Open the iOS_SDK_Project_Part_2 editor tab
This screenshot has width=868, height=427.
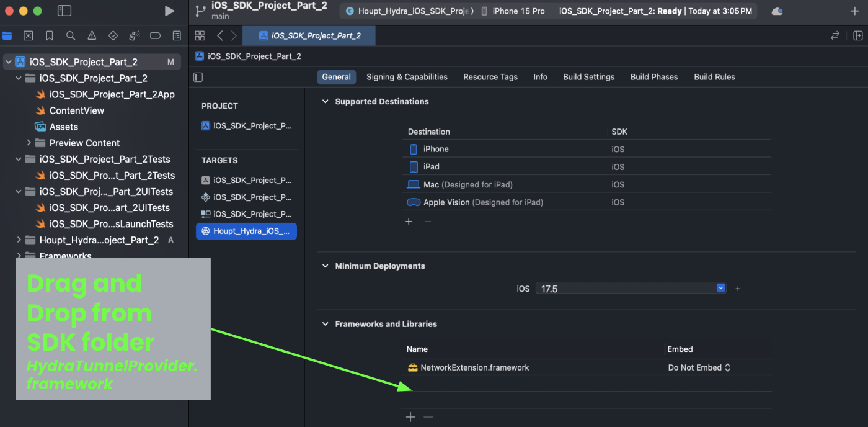pos(309,35)
